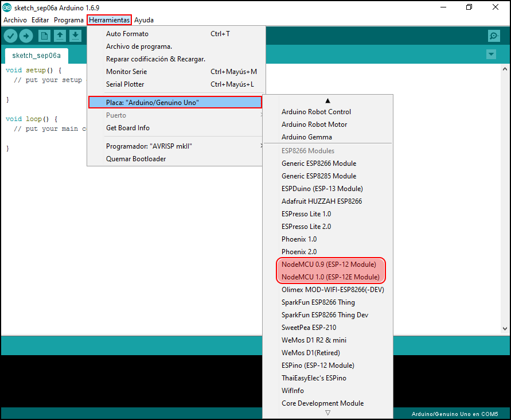511x420 pixels.
Task: Click editor scrollbar up arrow
Action: [505, 69]
